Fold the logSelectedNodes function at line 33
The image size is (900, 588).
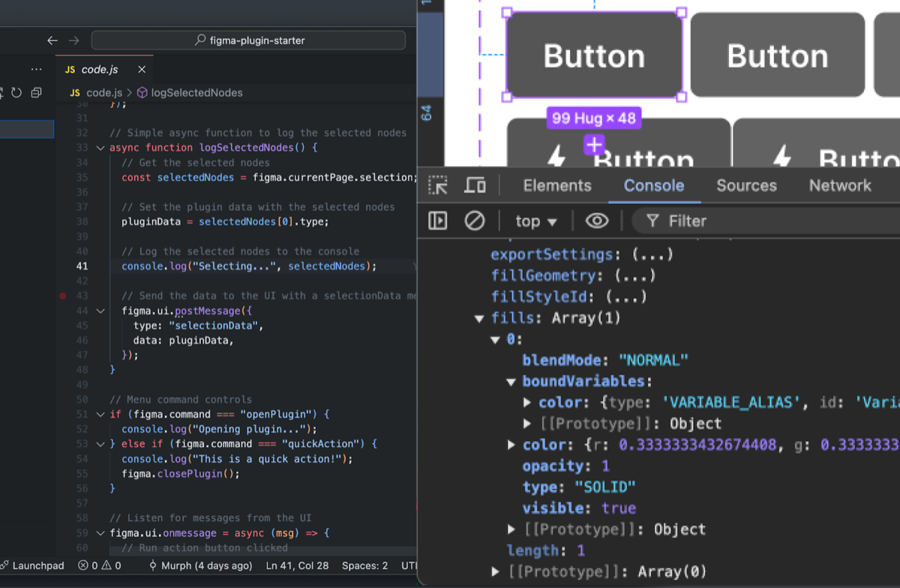[100, 148]
